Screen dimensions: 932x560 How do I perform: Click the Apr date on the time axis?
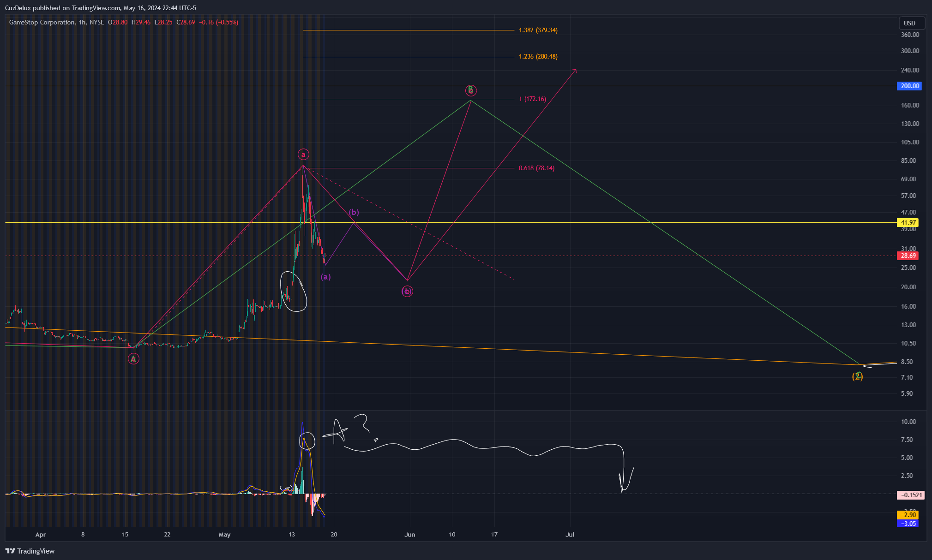[41, 535]
